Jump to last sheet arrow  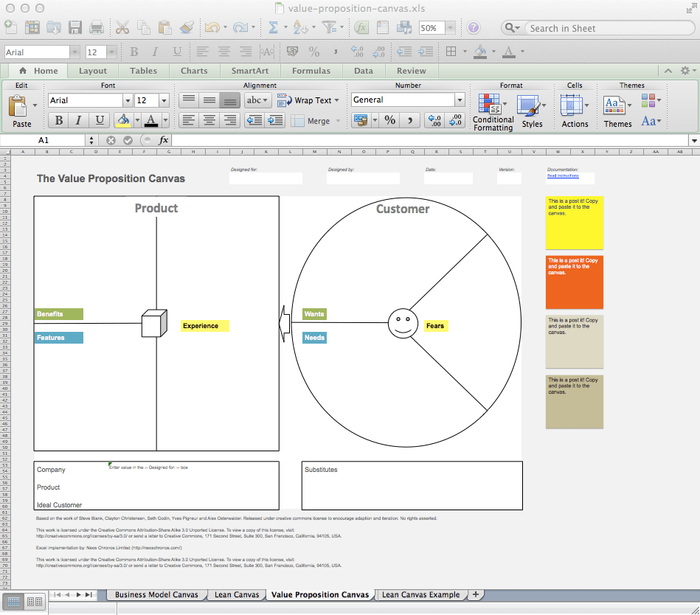[89, 594]
